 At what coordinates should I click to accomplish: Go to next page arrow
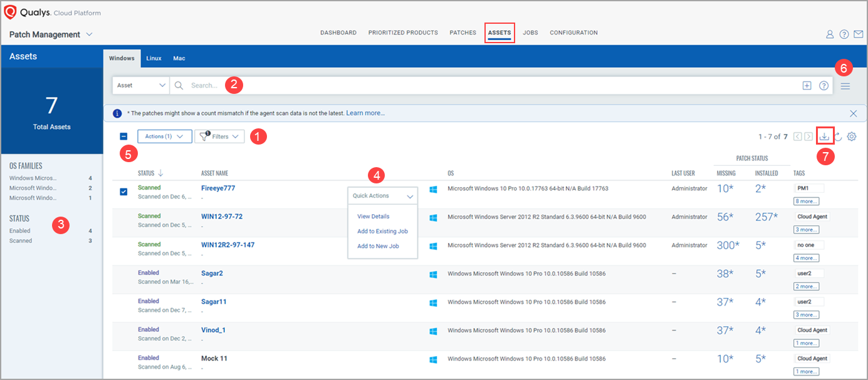[x=808, y=136]
